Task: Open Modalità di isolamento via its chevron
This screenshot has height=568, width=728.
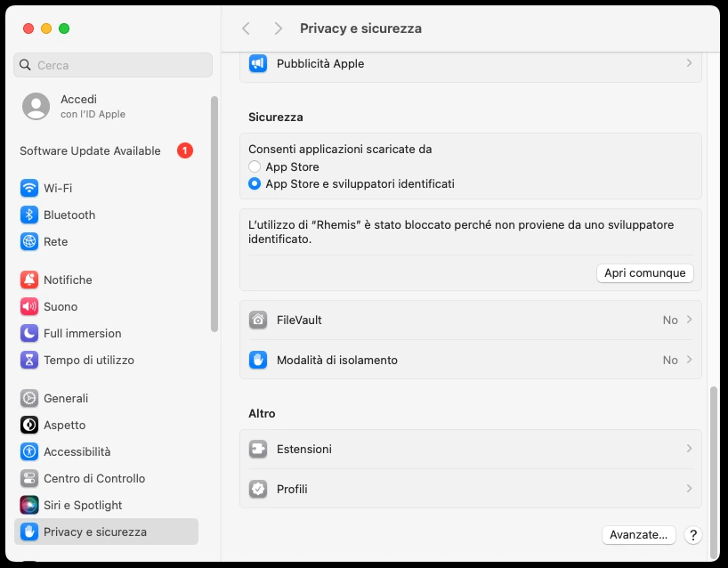Action: (x=689, y=360)
